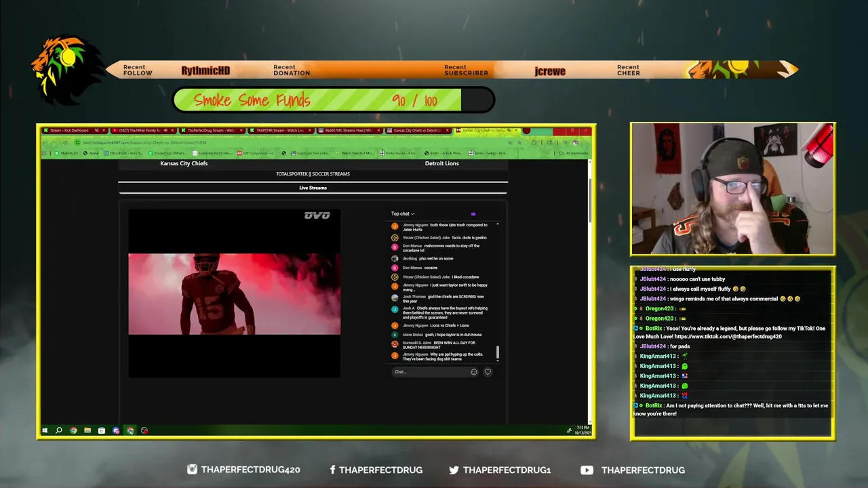Click the system tray pen icon
Screen dimensions: 868x488
coord(569,430)
